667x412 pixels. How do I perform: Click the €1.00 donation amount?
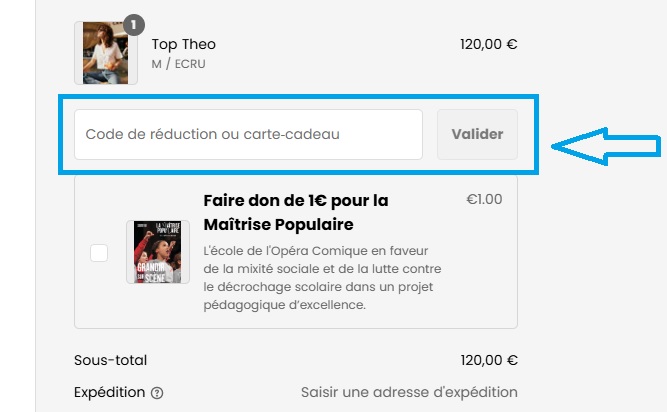click(484, 199)
